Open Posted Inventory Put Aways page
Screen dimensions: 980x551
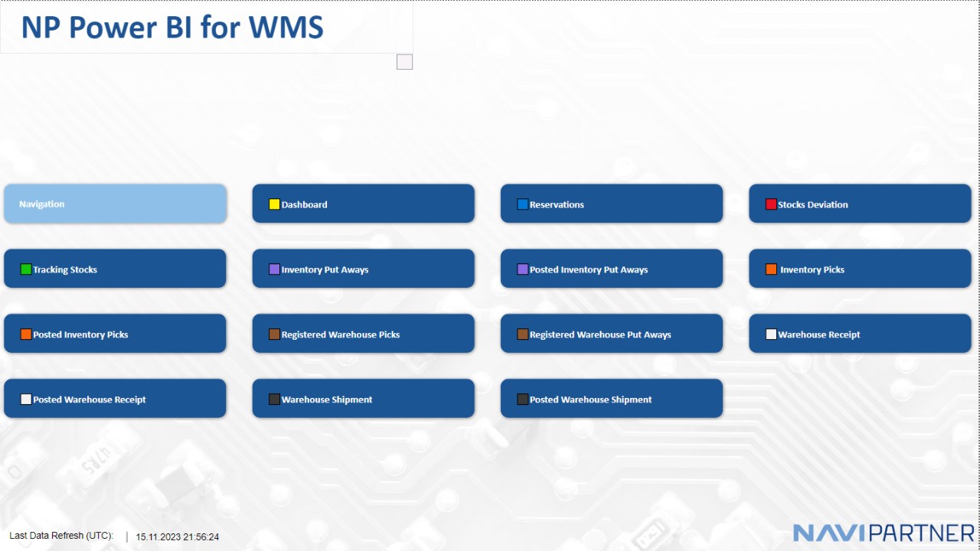612,269
